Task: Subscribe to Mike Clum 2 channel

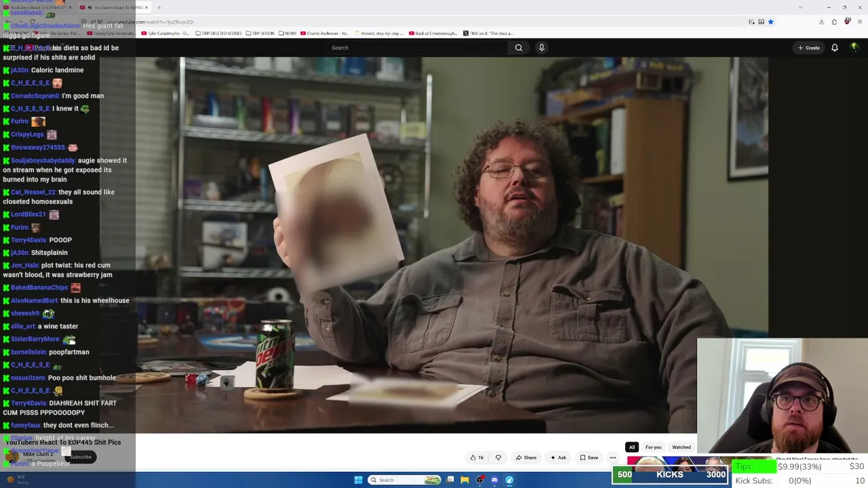Action: [80, 457]
